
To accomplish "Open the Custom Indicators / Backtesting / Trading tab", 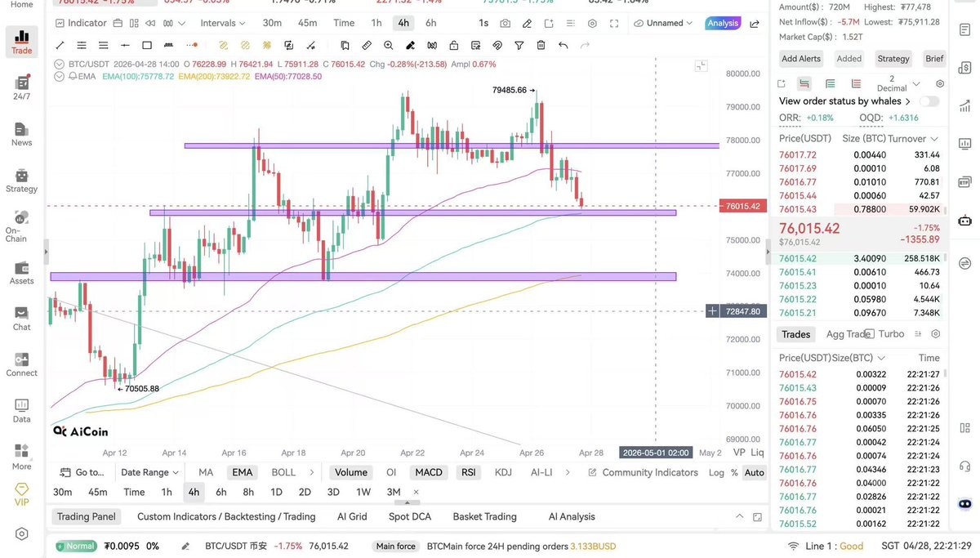I will coord(226,516).
